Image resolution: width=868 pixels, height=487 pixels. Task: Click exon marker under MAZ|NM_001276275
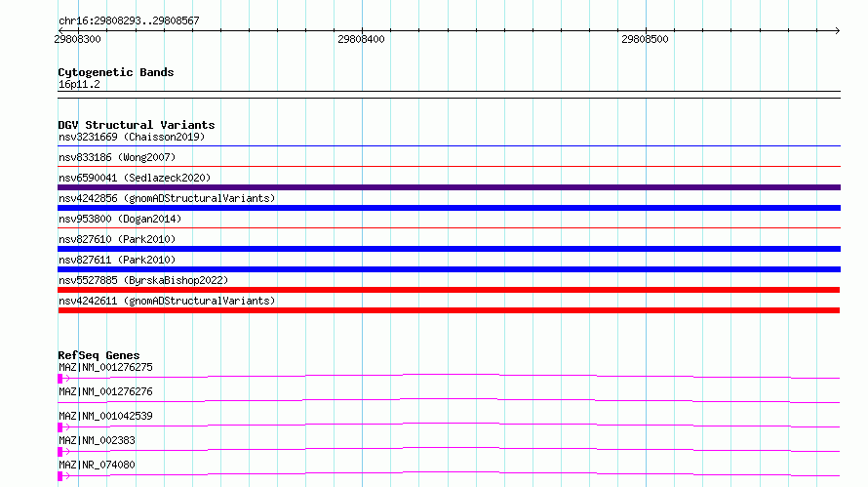coord(59,379)
